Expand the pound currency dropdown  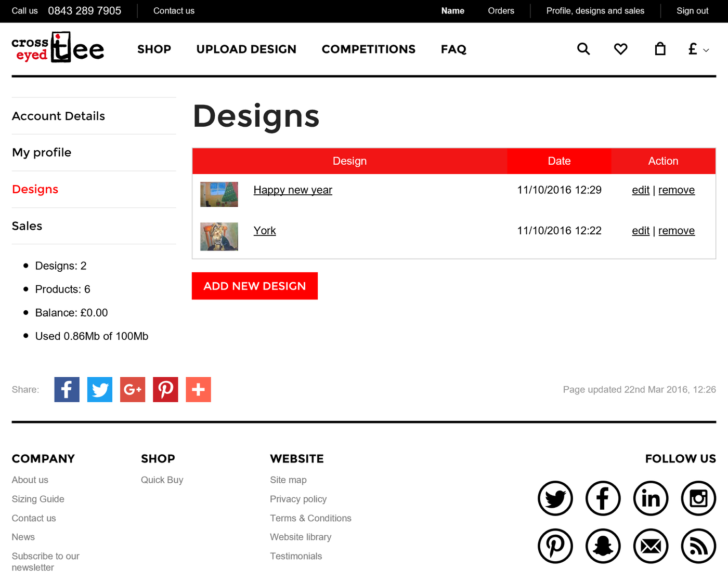698,49
